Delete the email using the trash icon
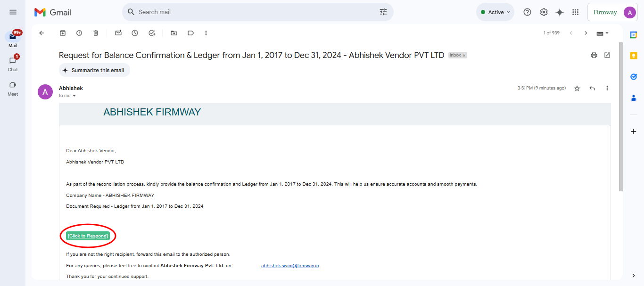The image size is (644, 286). coord(96,33)
